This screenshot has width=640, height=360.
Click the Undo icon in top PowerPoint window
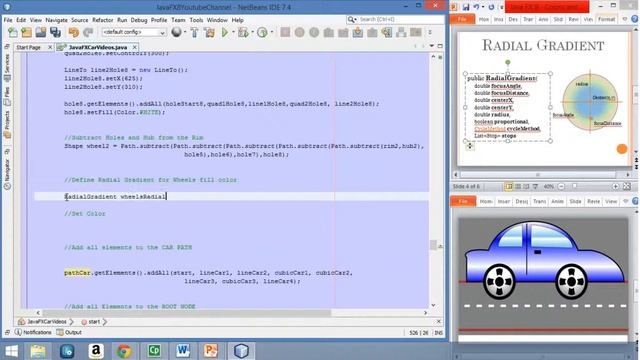pyautogui.click(x=476, y=7)
